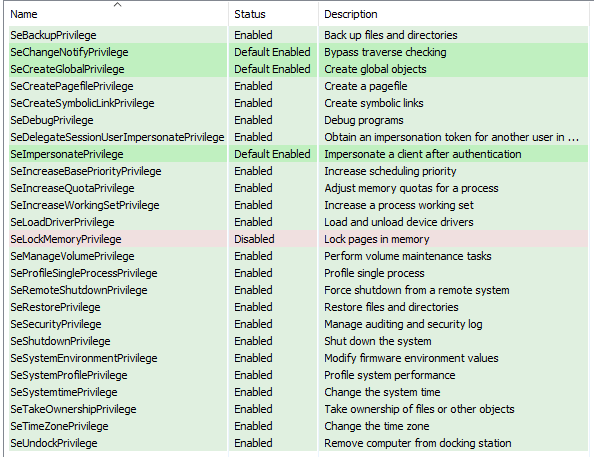The height and width of the screenshot is (457, 594).
Task: Click the sort arrow above Name
Action: pyautogui.click(x=117, y=5)
